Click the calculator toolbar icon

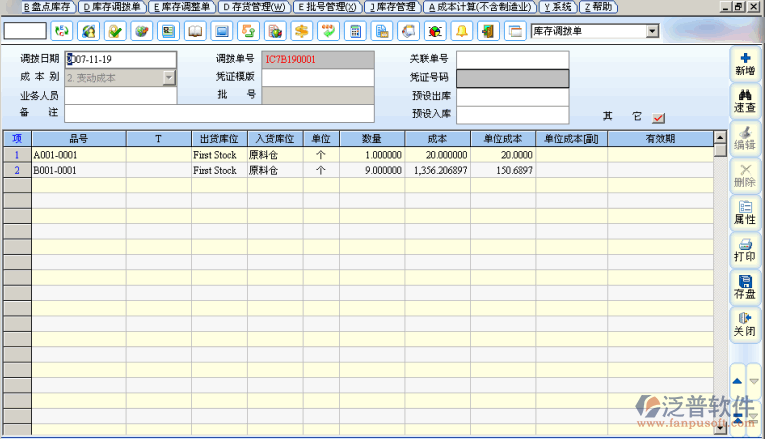(353, 31)
